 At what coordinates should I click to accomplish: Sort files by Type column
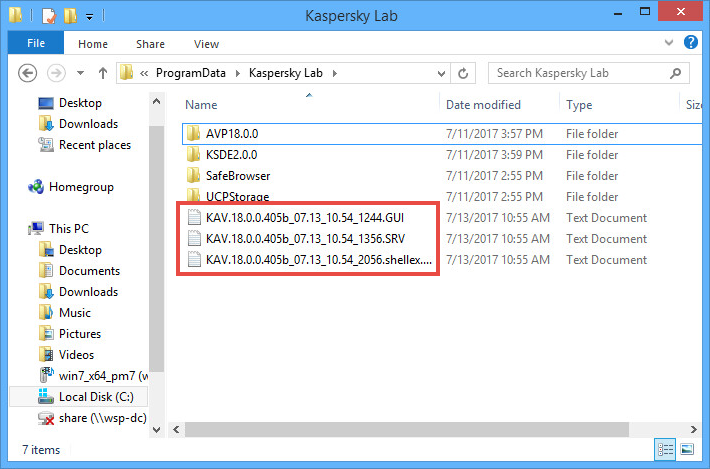point(579,105)
